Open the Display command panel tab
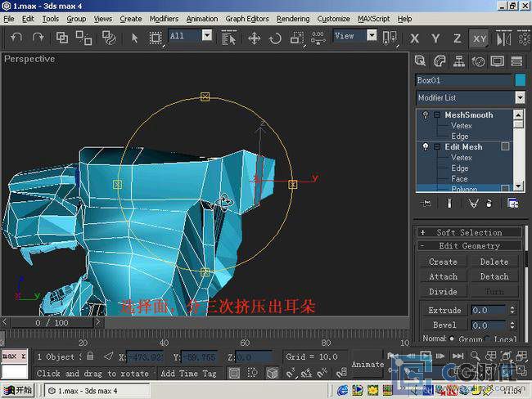This screenshot has width=532, height=399. 498,61
